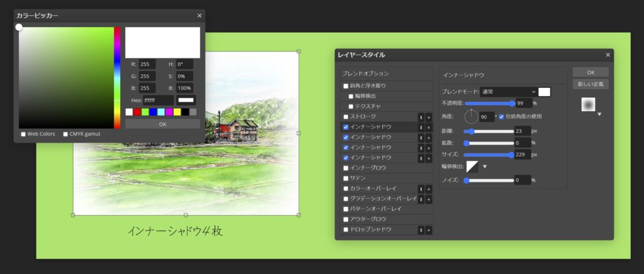Enable the インナーグロー effect checkbox
This screenshot has width=644, height=274.
[346, 168]
